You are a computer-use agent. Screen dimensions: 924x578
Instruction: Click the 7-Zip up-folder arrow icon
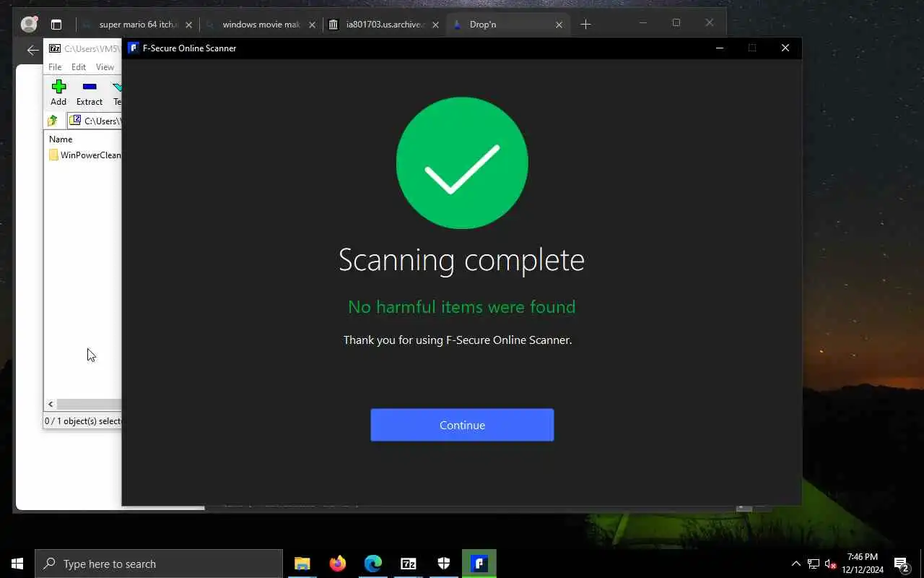click(53, 121)
